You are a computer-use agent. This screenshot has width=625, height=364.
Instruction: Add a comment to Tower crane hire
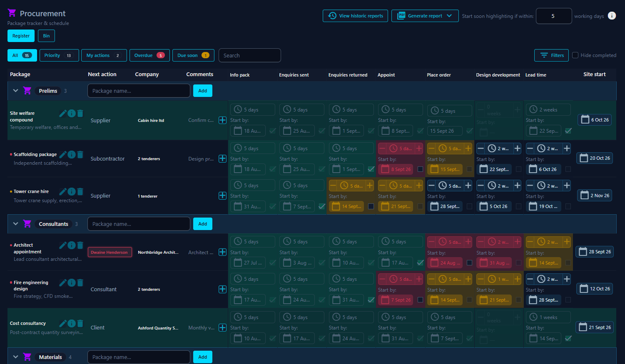point(223,196)
